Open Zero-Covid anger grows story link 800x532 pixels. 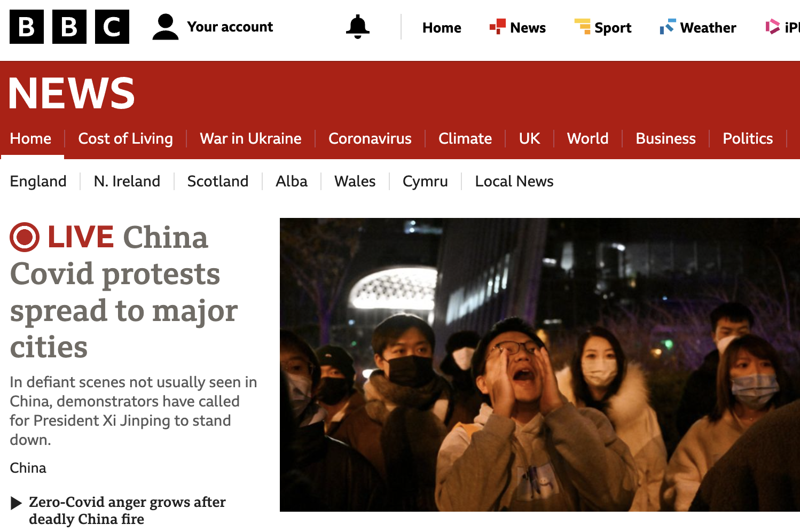click(x=127, y=511)
